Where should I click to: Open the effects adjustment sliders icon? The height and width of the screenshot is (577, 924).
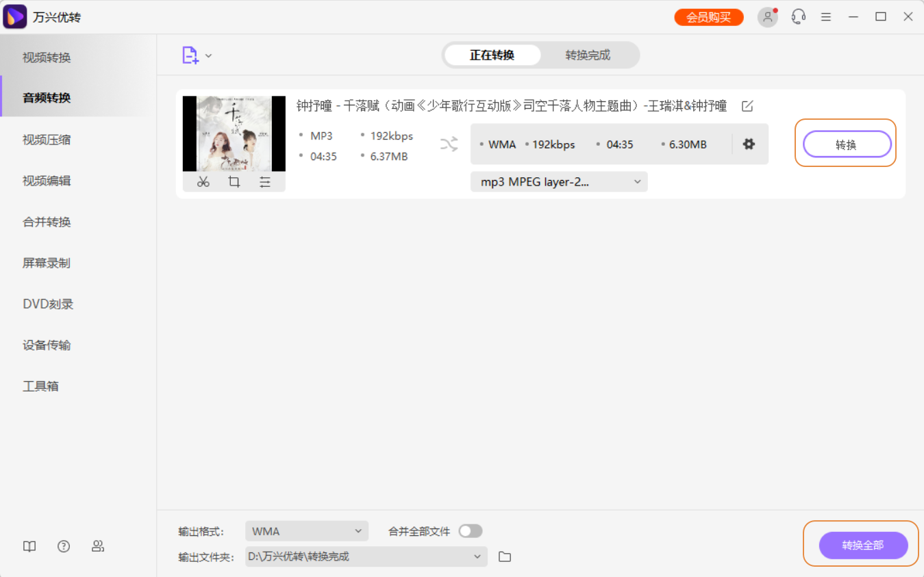click(x=265, y=182)
